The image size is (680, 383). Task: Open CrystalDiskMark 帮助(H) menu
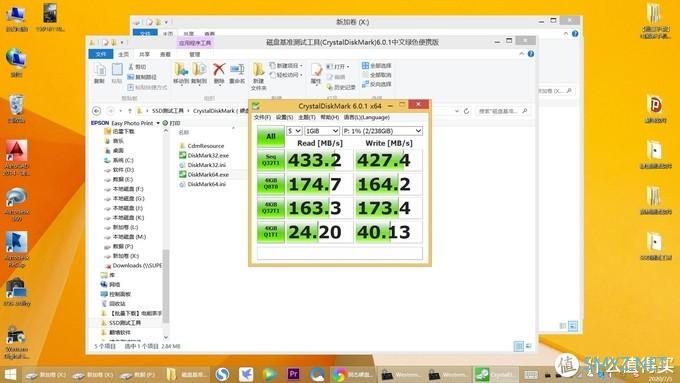[x=330, y=118]
